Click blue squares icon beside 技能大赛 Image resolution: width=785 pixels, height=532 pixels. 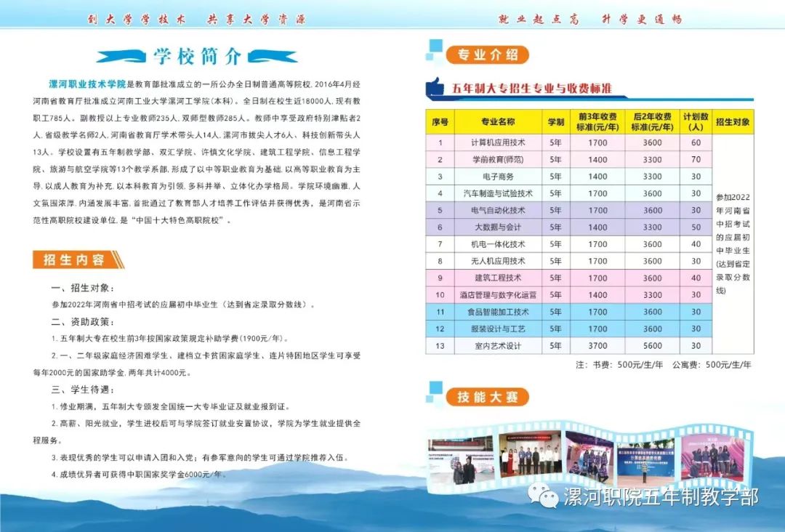tap(434, 394)
